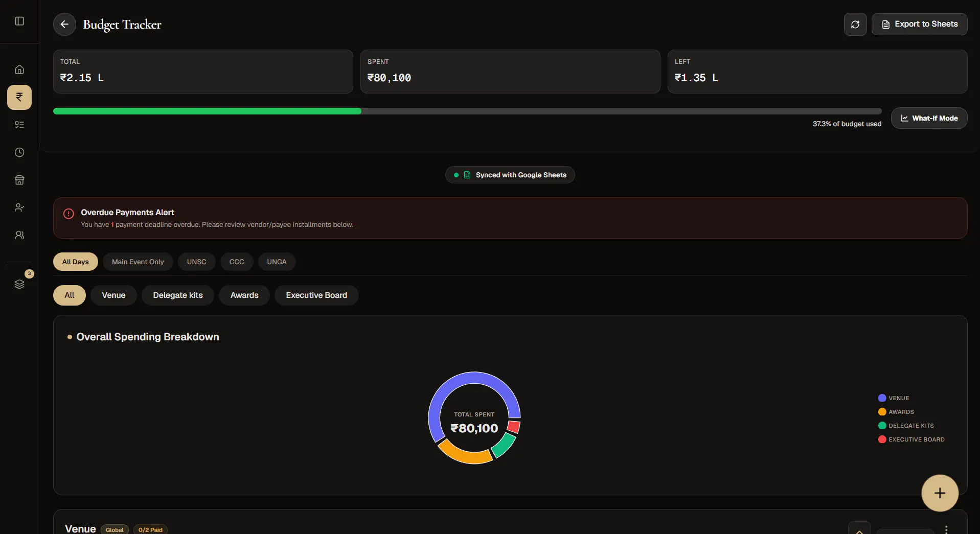980x534 pixels.
Task: Click the overdue alert warning icon
Action: point(69,214)
